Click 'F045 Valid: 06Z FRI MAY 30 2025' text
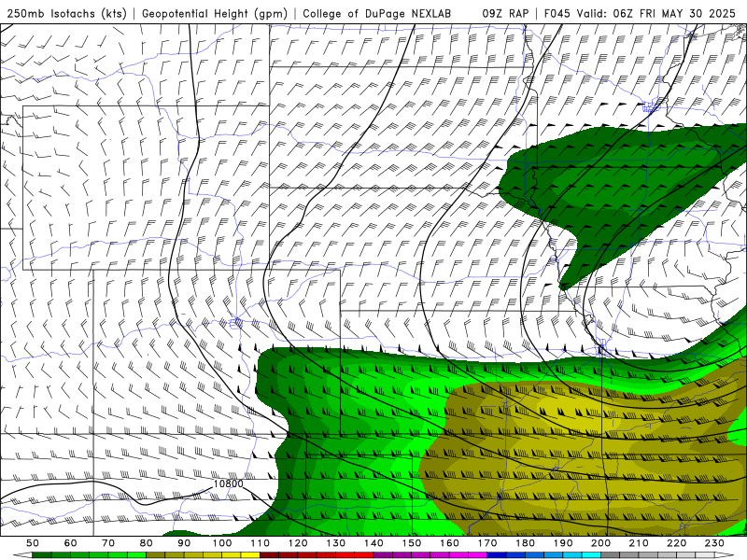The image size is (747, 560). 640,13
